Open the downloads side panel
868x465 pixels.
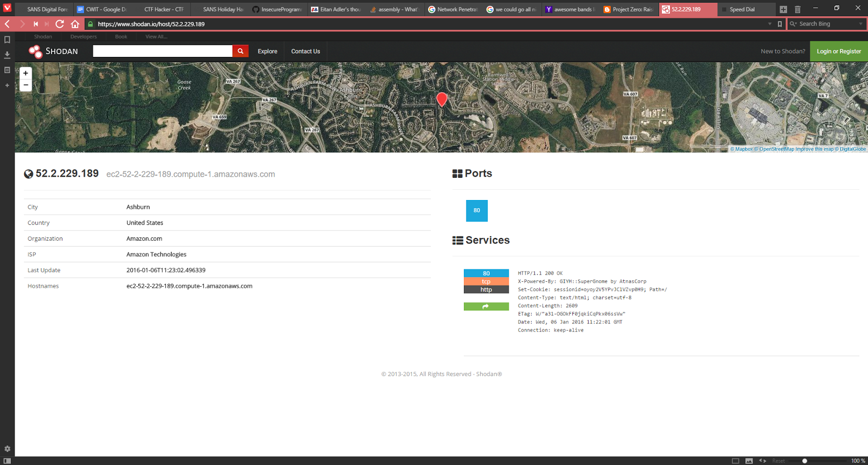(7, 55)
